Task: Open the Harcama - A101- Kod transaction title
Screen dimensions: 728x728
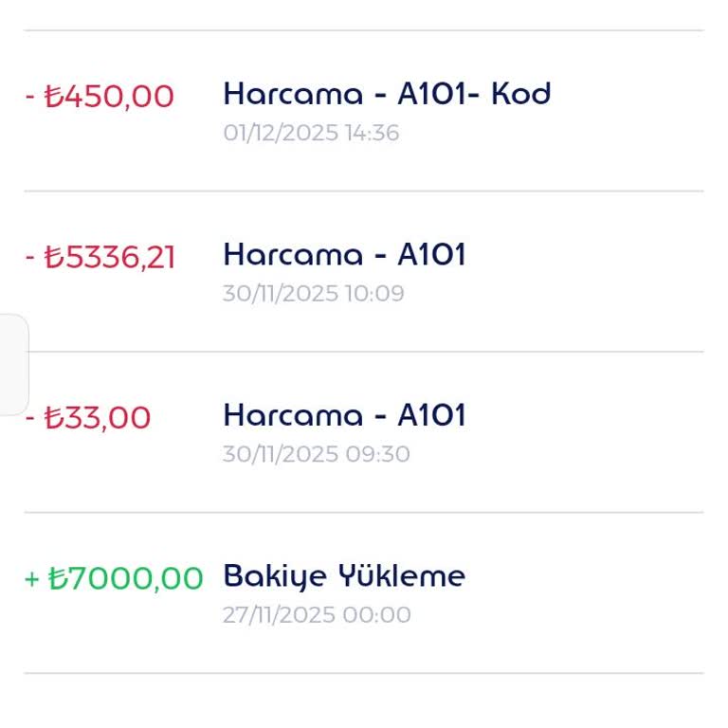Action: tap(386, 94)
